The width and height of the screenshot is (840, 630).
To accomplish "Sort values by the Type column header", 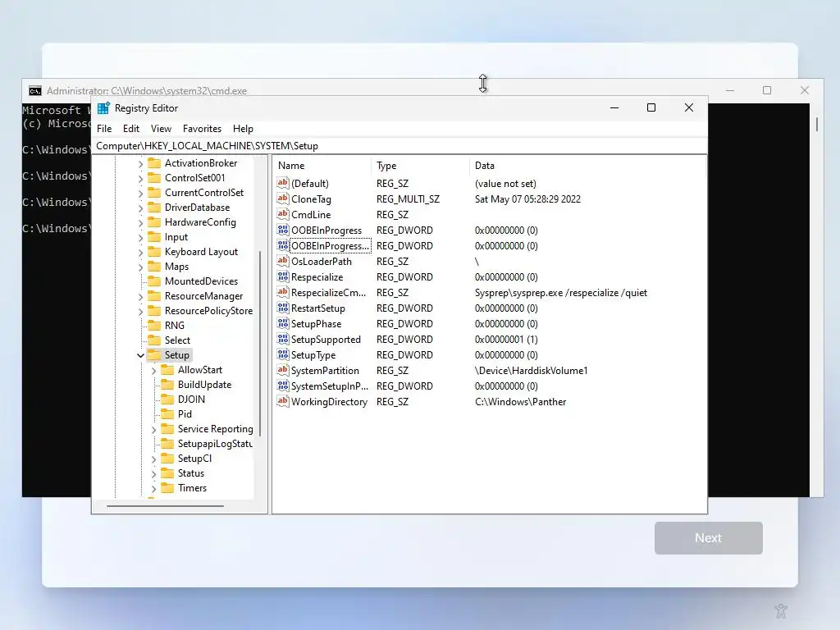I will pyautogui.click(x=419, y=166).
